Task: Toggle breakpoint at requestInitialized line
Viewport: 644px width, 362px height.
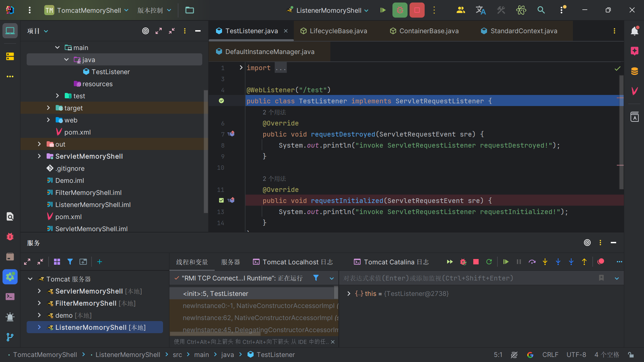Action: click(x=221, y=200)
